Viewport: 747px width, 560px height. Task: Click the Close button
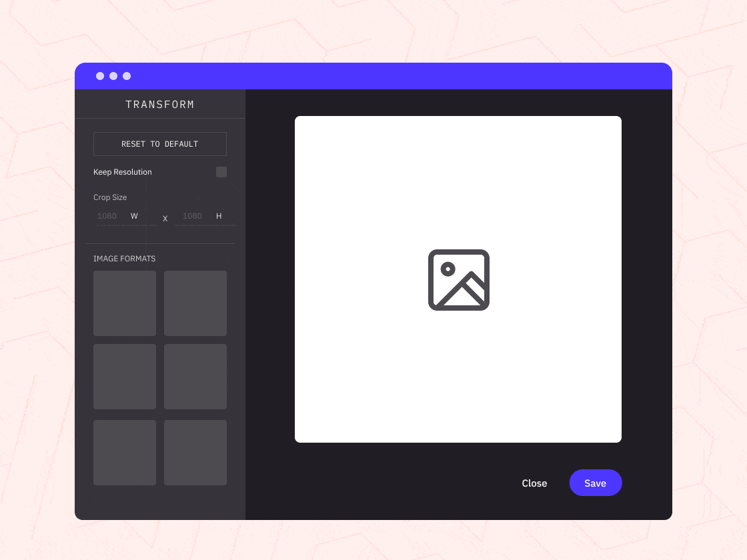(534, 483)
